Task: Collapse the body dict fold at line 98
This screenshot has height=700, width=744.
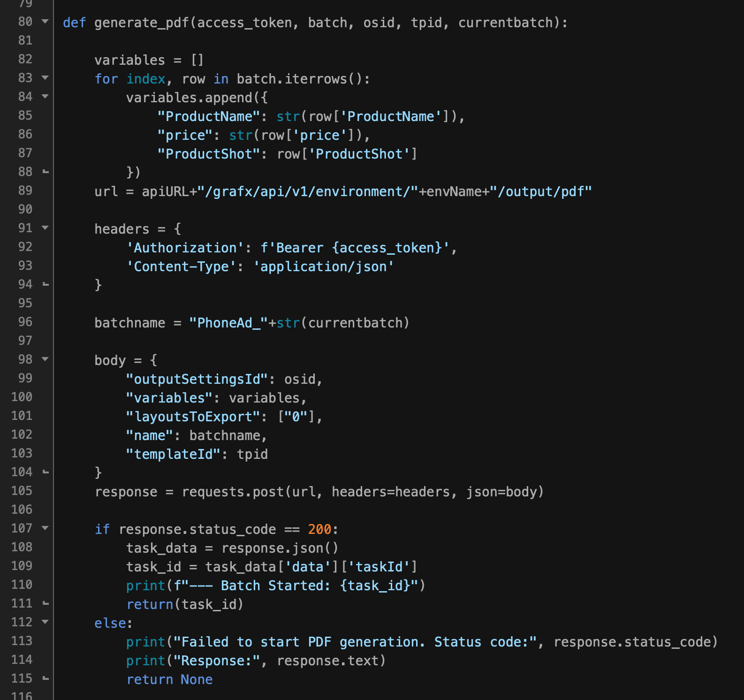Action: [45, 359]
